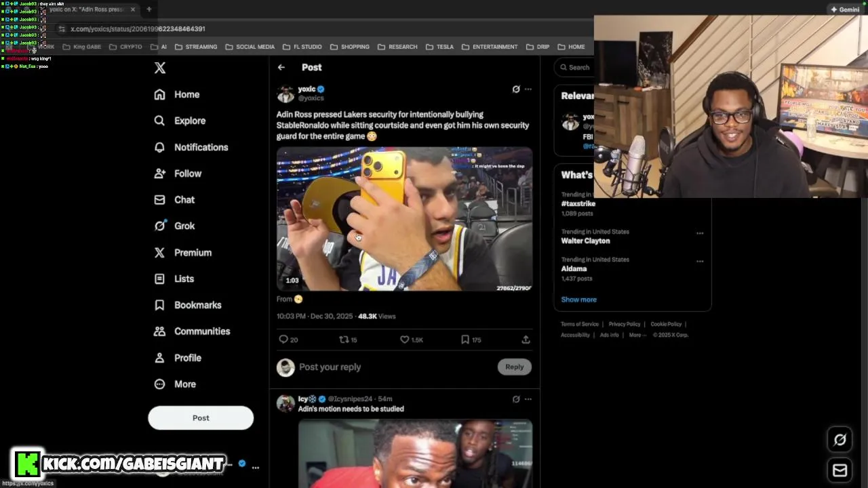Open options for Aldama trend
868x488 pixels.
tap(700, 261)
